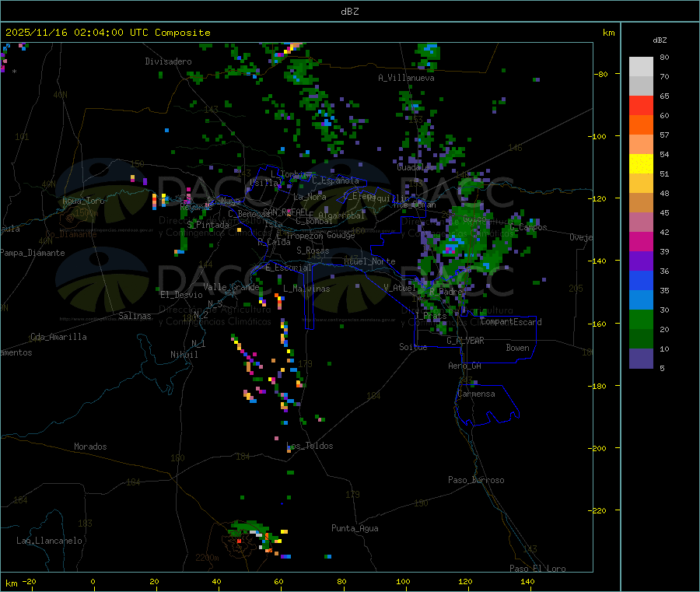This screenshot has height=592, width=700.
Task: Click the S_Pintada map label
Action: point(208,225)
